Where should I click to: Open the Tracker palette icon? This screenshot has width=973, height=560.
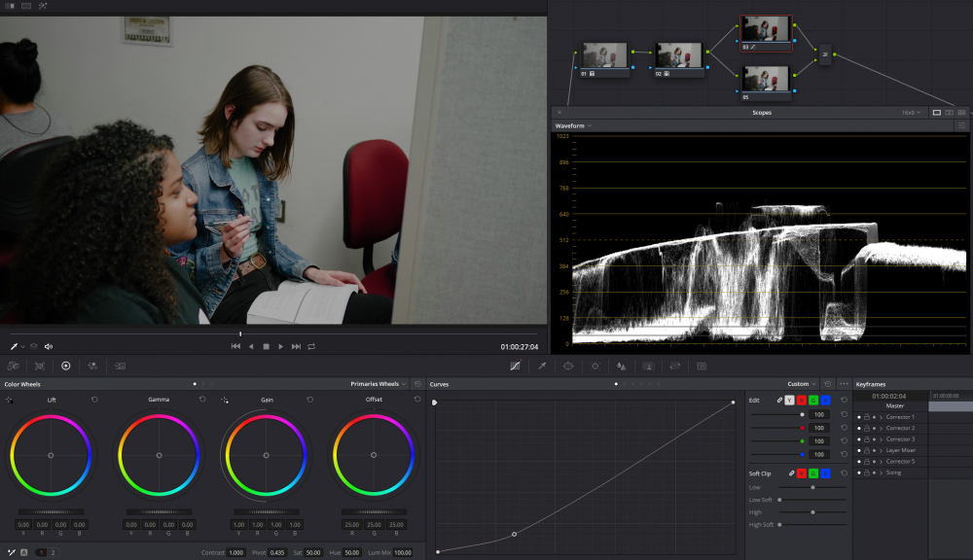[595, 367]
